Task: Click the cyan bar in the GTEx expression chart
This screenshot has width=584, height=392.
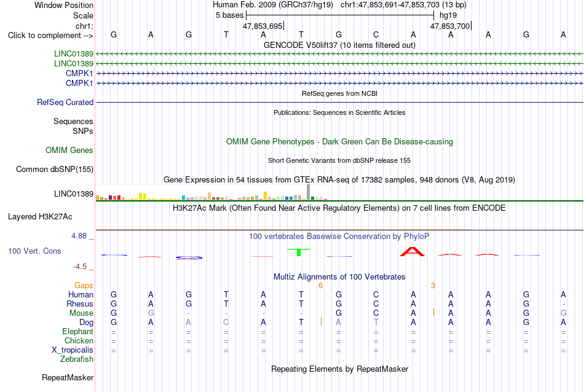Action: coord(183,198)
